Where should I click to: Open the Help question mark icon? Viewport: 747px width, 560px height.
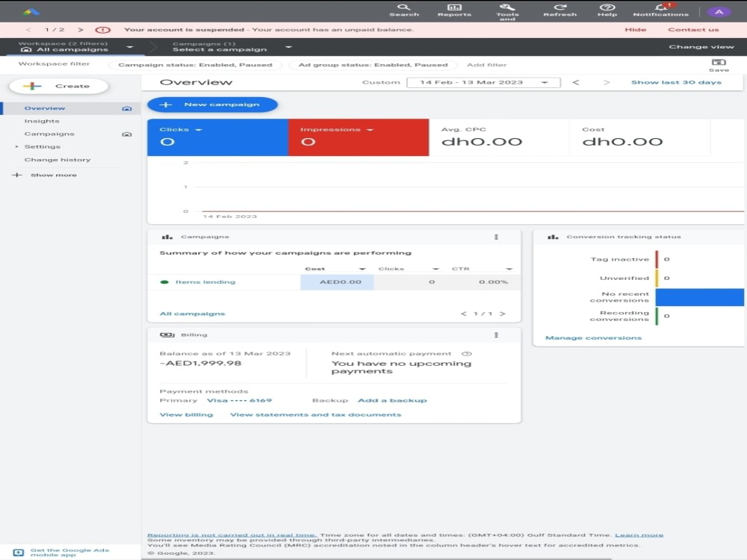click(607, 7)
